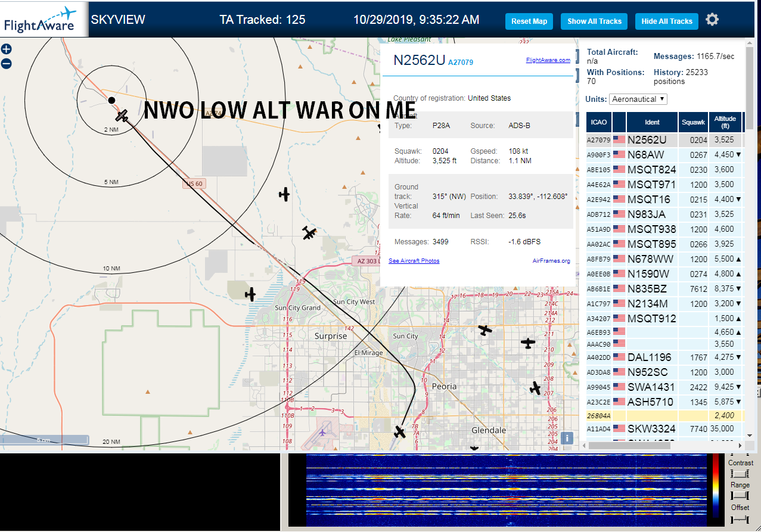761x532 pixels.
Task: Select the N952SC ident in the table
Action: [x=648, y=372]
